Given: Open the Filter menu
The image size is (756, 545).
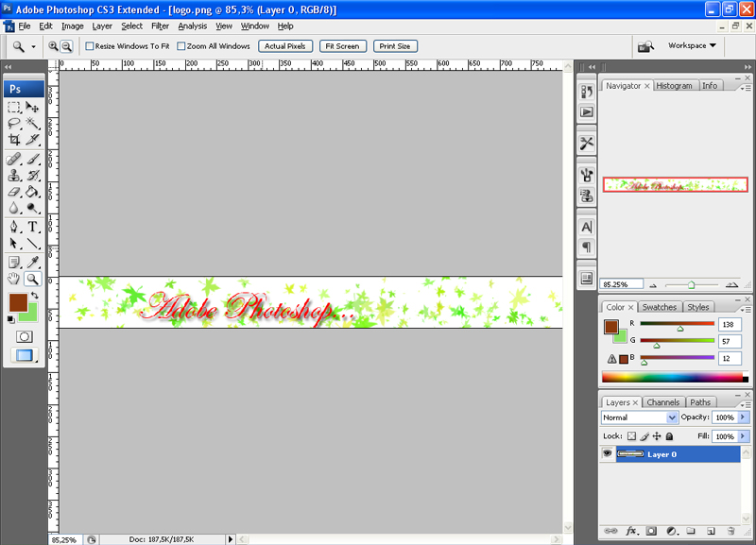Looking at the screenshot, I should click(x=160, y=26).
